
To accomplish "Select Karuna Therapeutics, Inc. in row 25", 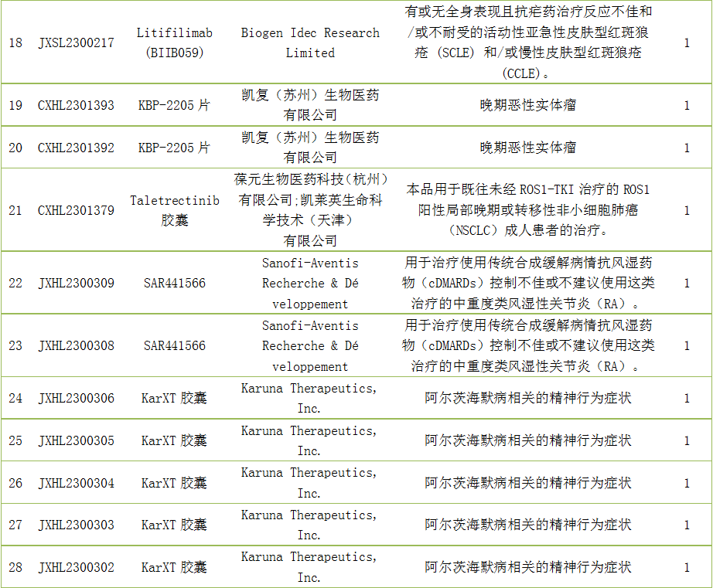I will [x=309, y=440].
